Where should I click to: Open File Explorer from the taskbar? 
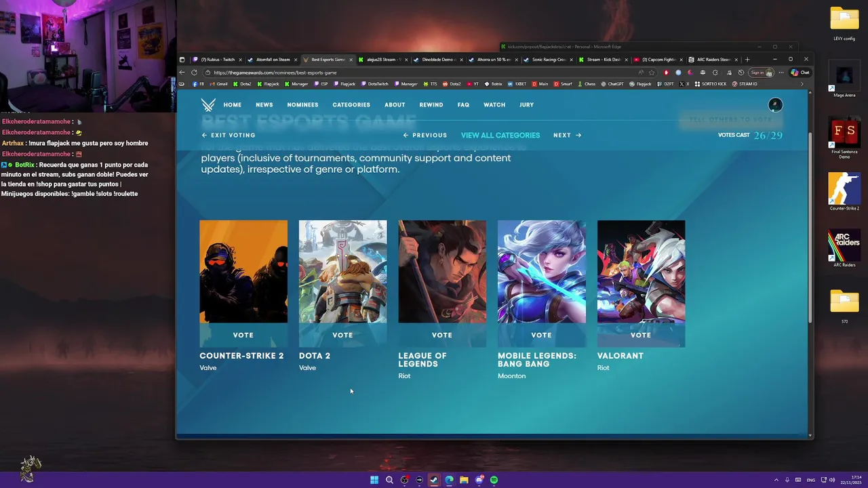[464, 480]
